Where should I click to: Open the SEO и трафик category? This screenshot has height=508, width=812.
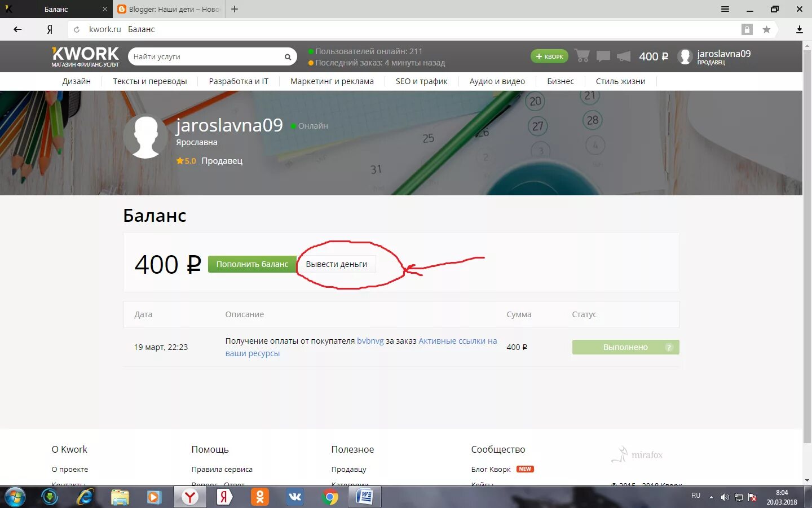(x=422, y=81)
